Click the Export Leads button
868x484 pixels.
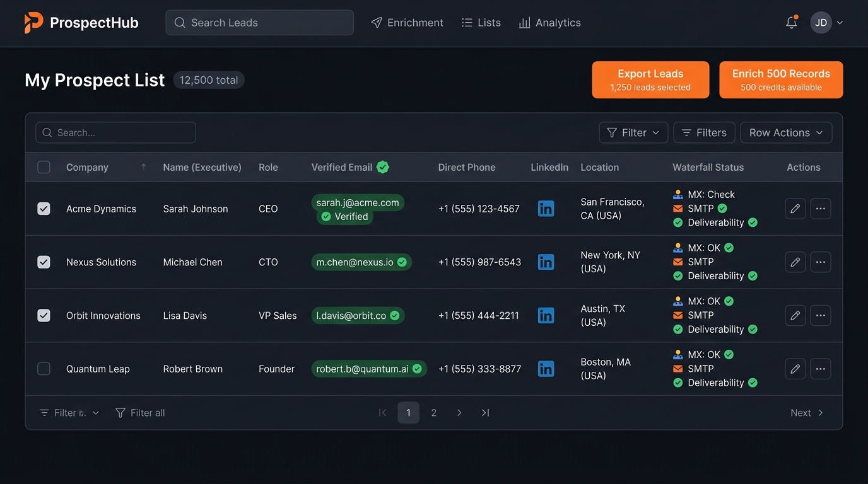point(650,79)
